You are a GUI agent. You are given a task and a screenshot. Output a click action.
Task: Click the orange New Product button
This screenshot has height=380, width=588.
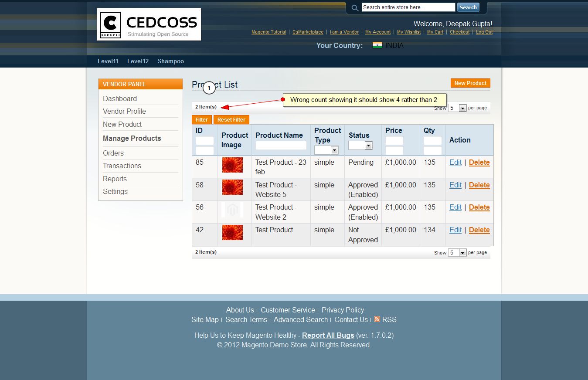point(470,83)
